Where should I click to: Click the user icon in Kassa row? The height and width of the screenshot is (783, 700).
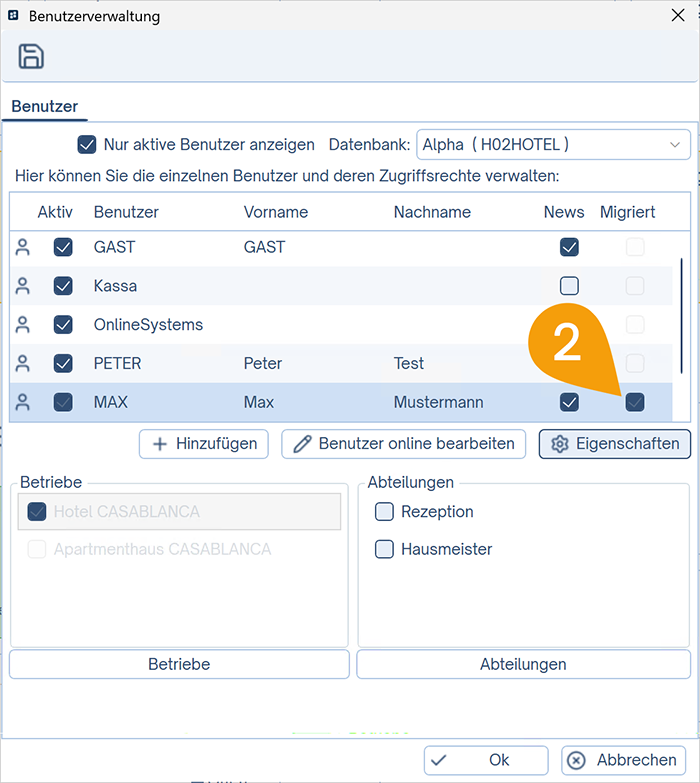click(22, 286)
